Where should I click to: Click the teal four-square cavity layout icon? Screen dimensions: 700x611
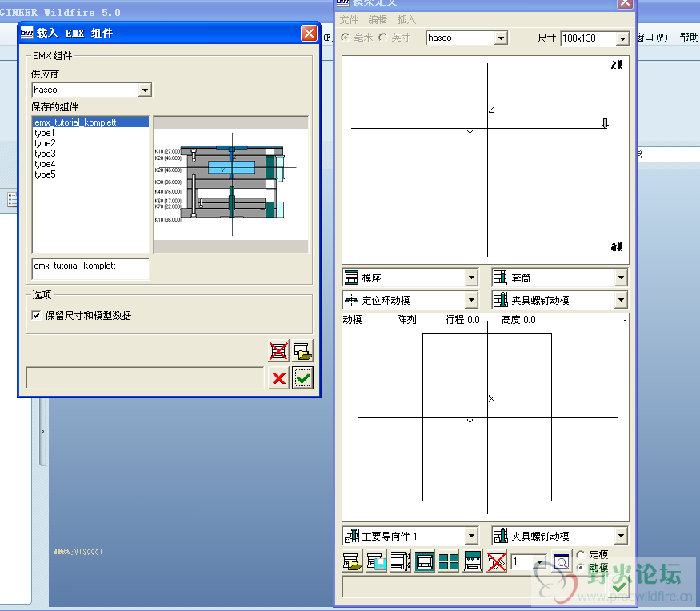tap(449, 561)
